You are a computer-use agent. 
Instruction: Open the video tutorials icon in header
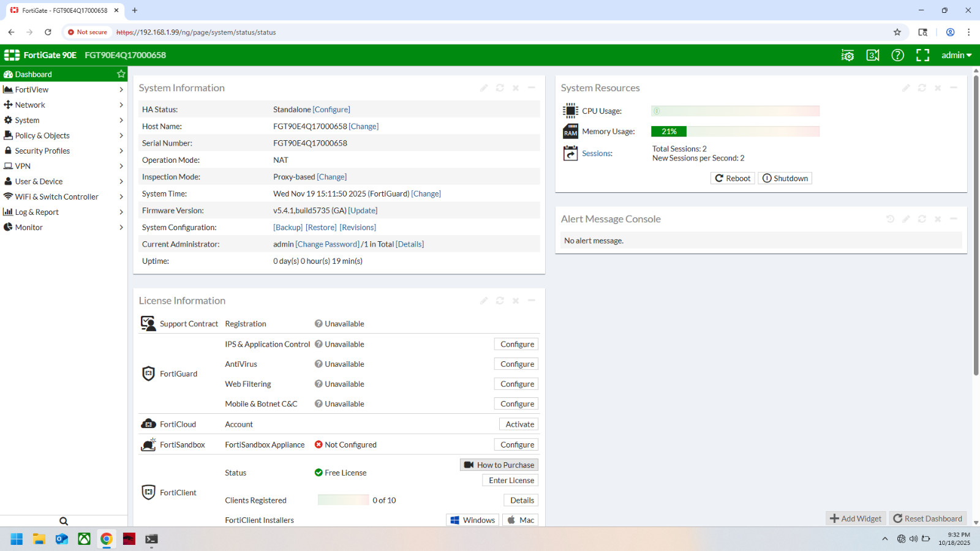(x=873, y=55)
